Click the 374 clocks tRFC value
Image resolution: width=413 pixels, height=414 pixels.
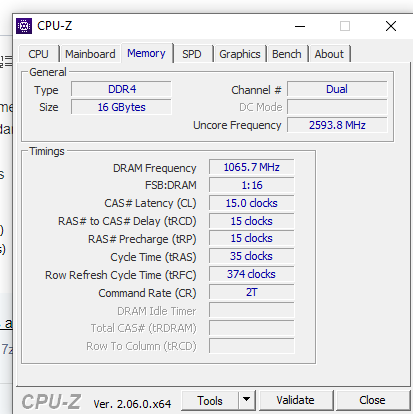point(252,274)
